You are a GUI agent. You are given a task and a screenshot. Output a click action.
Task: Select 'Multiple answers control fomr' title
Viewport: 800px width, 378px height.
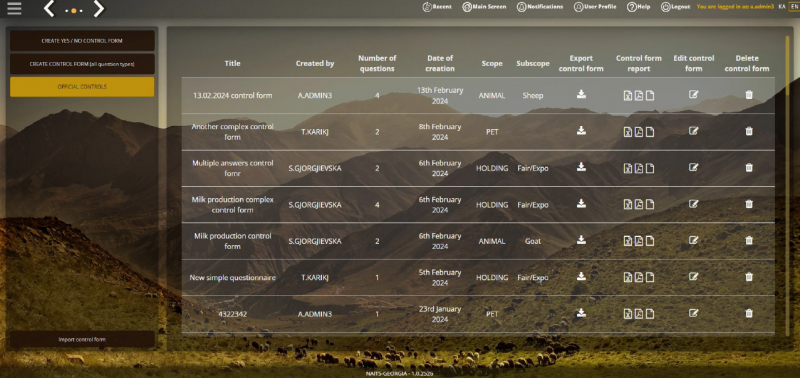[x=233, y=168]
